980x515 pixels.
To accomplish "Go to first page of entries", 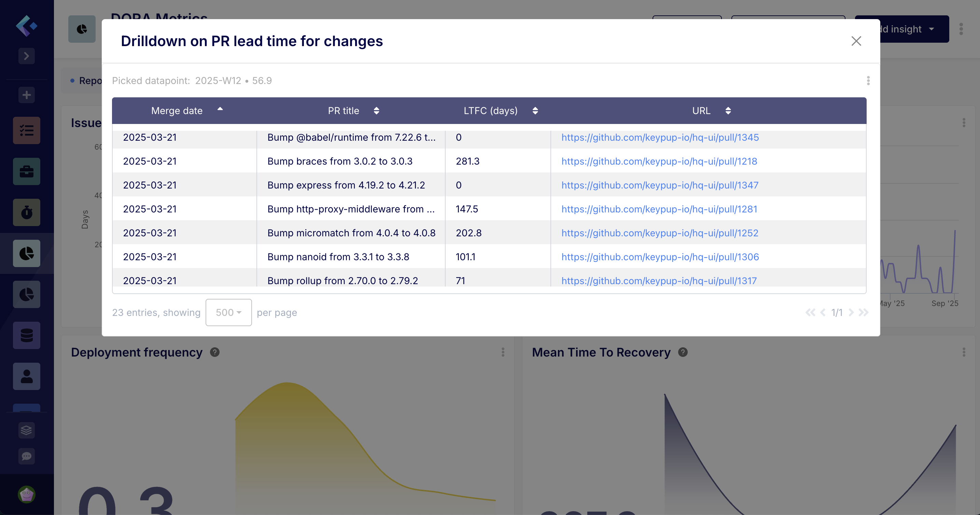I will click(810, 312).
